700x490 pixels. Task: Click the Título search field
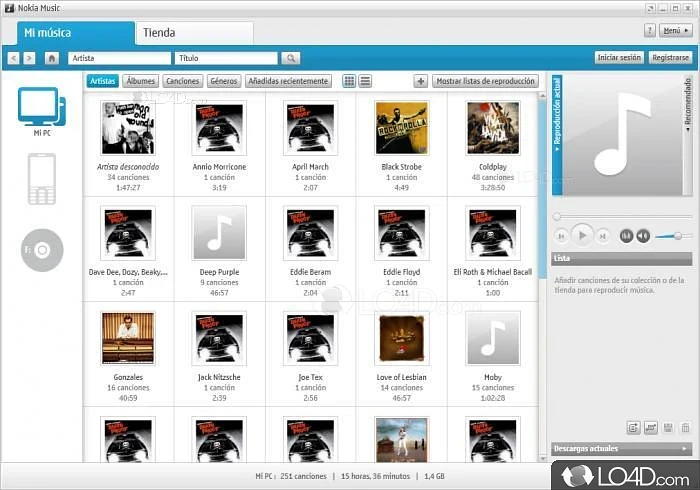(226, 58)
